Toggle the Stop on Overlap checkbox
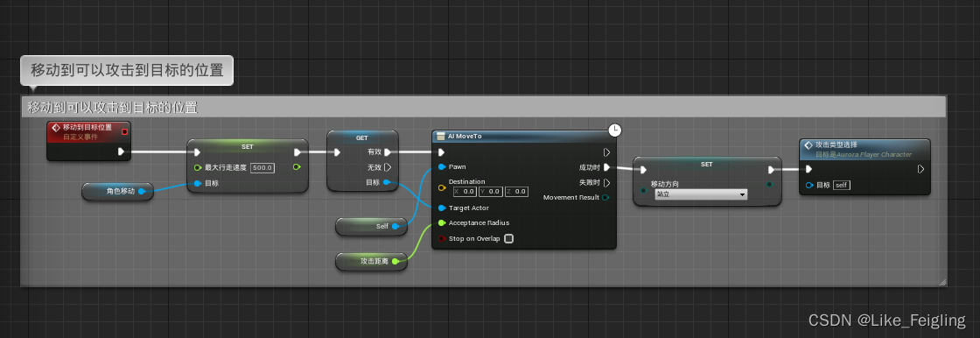 click(x=508, y=238)
